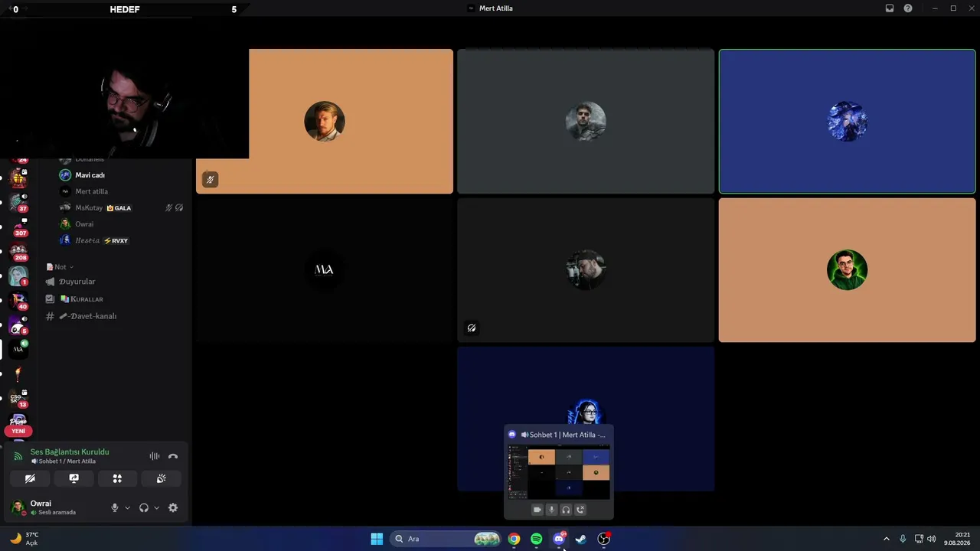
Task: Collapse the Not channel category
Action: 60,267
